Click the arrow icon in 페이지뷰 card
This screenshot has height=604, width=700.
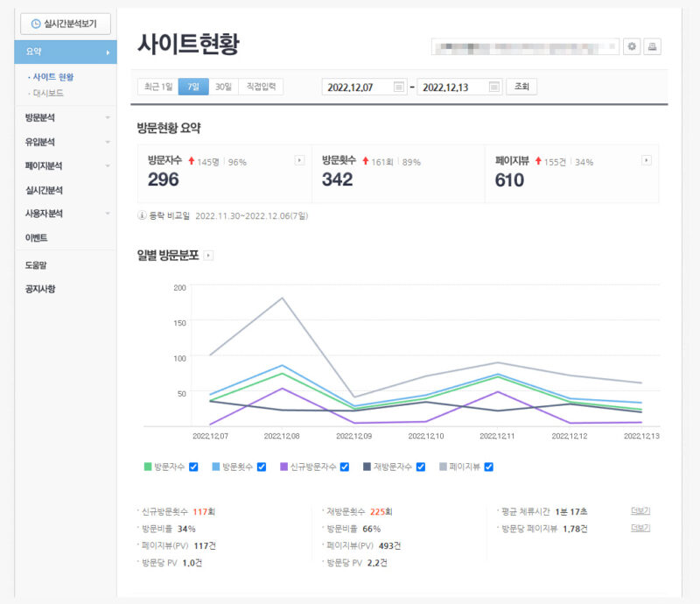647,160
